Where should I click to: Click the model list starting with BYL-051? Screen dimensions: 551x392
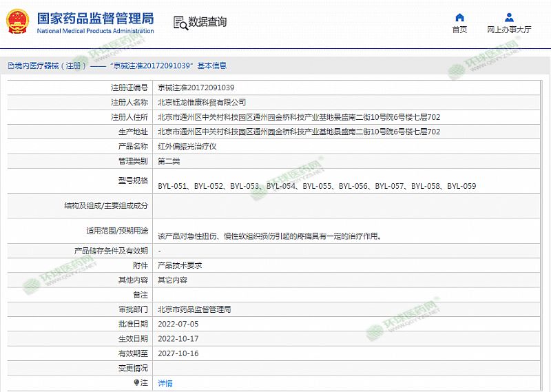[x=316, y=186]
